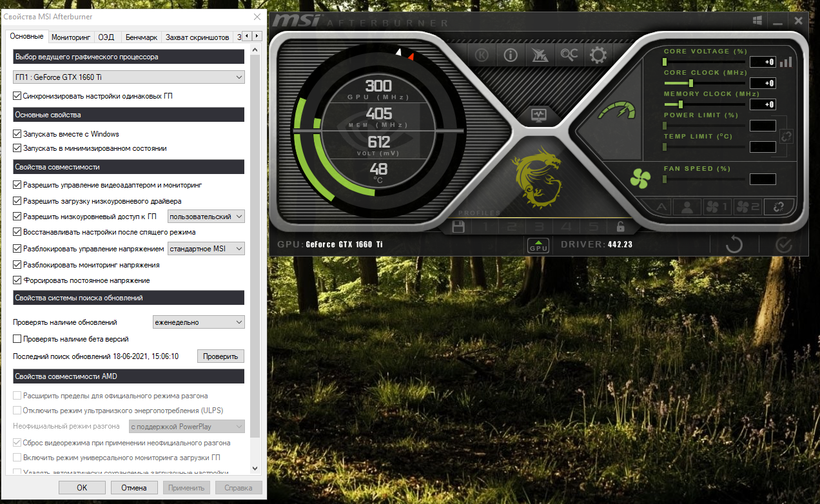Open the 'еженедельно' update frequency dropdown
This screenshot has height=504, width=820.
(x=199, y=322)
